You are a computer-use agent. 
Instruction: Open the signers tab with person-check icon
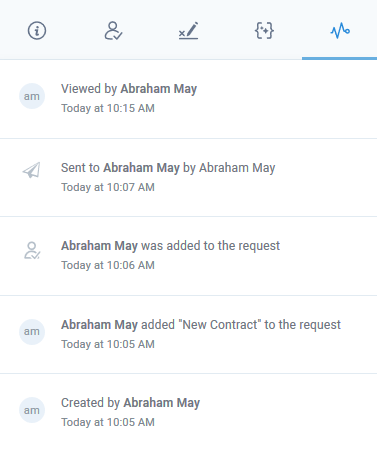coord(113,31)
